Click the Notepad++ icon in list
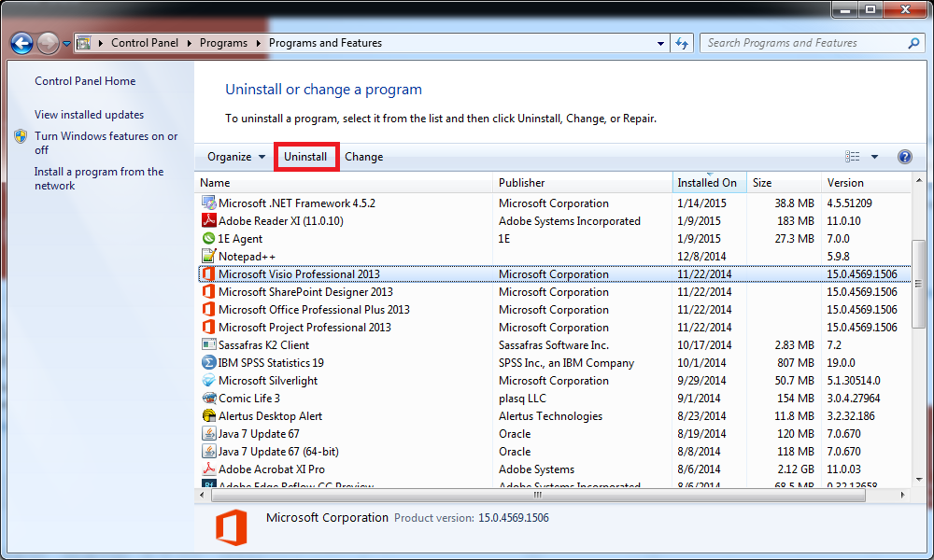 coord(209,257)
